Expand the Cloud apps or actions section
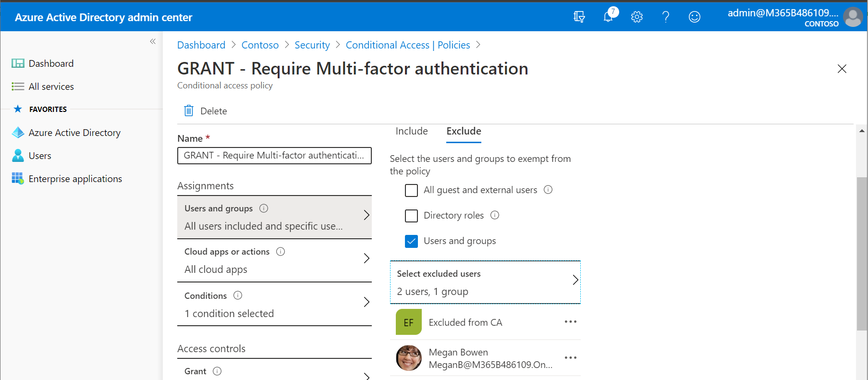This screenshot has width=868, height=380. coord(274,260)
